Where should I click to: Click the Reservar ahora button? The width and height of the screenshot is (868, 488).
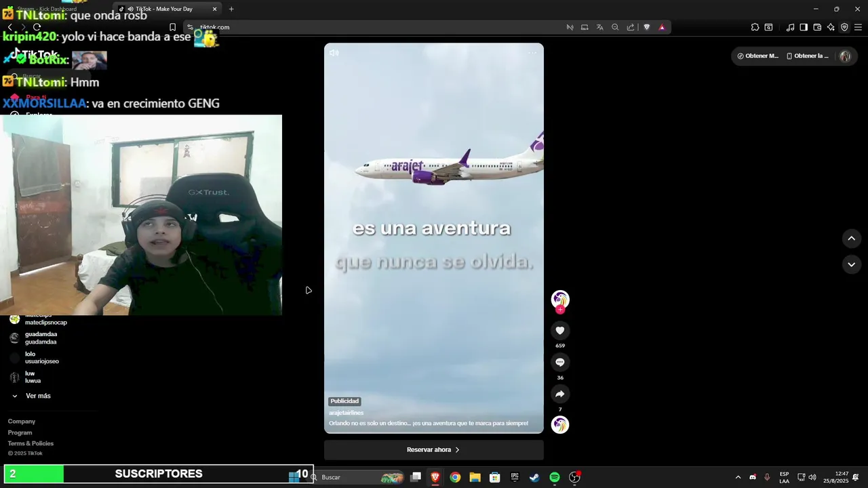coord(433,449)
